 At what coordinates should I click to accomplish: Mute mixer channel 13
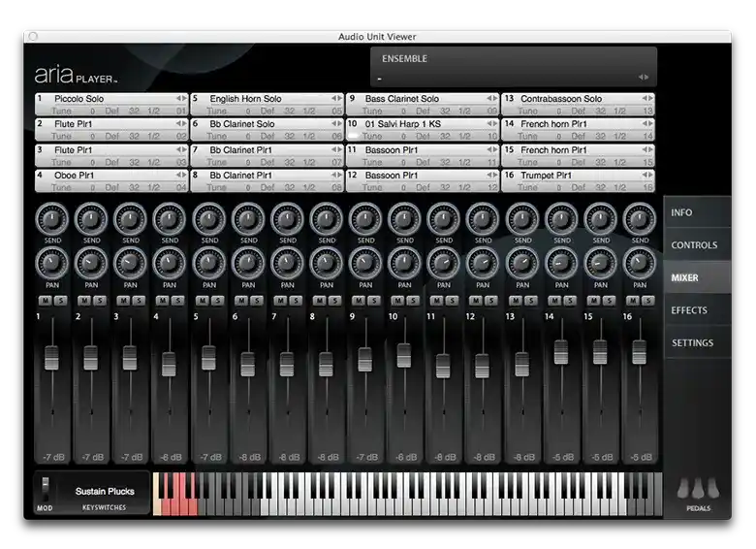516,301
